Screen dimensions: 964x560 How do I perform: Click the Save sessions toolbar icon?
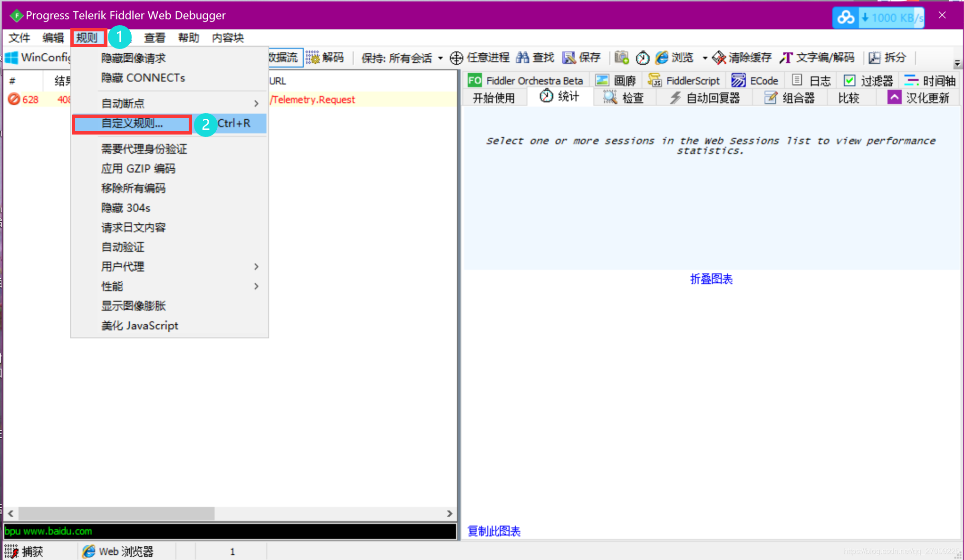[569, 58]
